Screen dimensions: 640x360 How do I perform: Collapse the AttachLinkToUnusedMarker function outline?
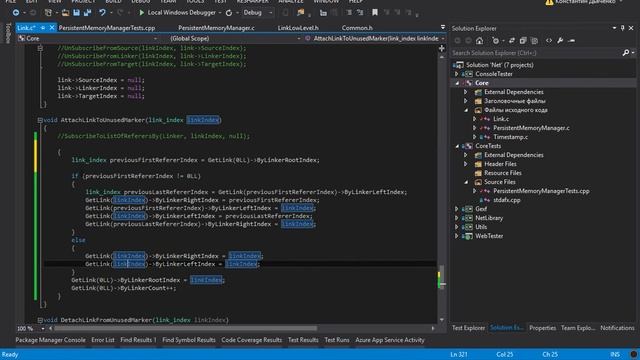pyautogui.click(x=40, y=120)
